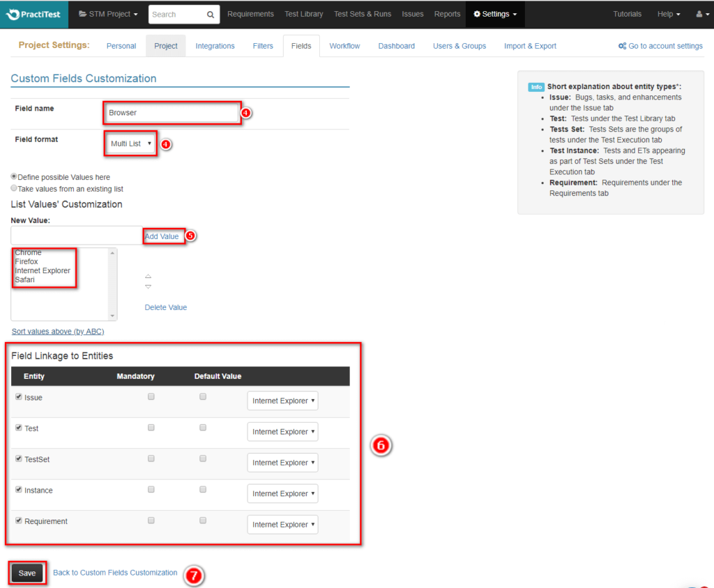Switch to the Dashboard tab

coord(397,46)
